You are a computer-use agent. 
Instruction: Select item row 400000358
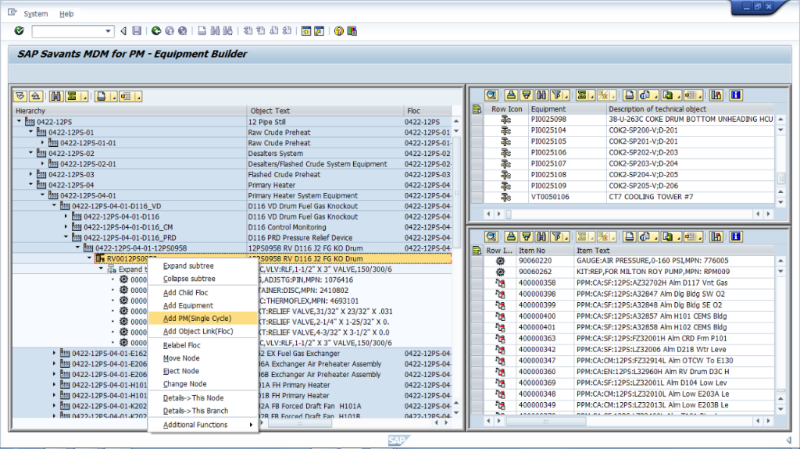pos(622,283)
